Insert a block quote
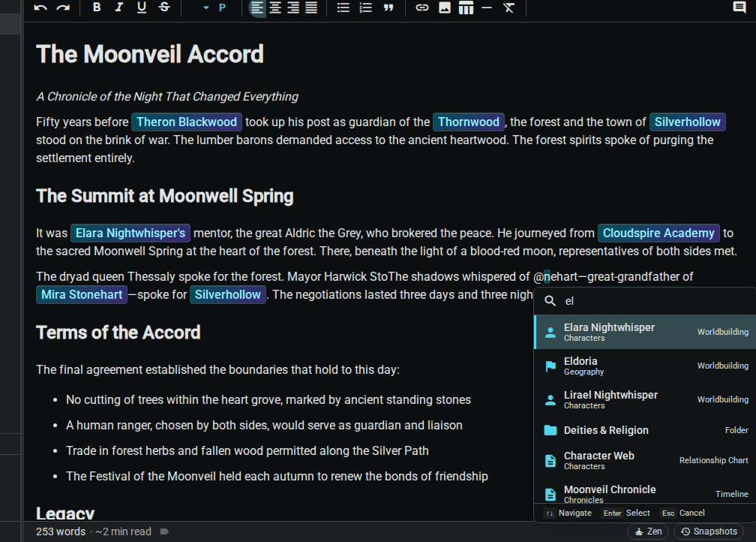Image resolution: width=756 pixels, height=542 pixels. point(388,8)
